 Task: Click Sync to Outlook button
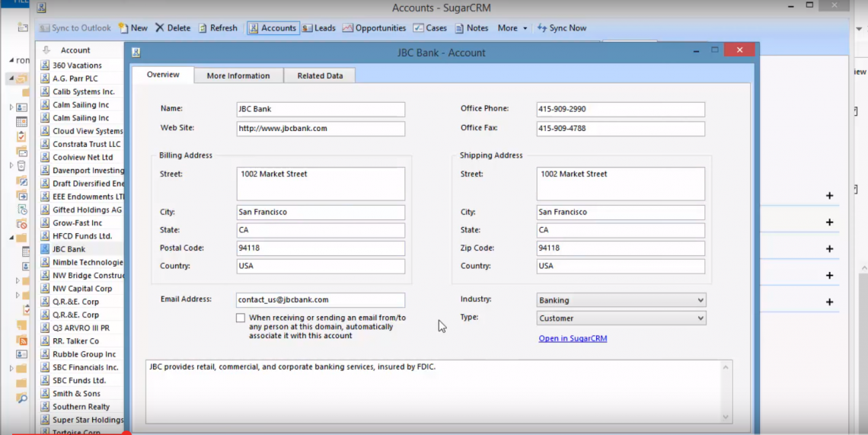(75, 27)
